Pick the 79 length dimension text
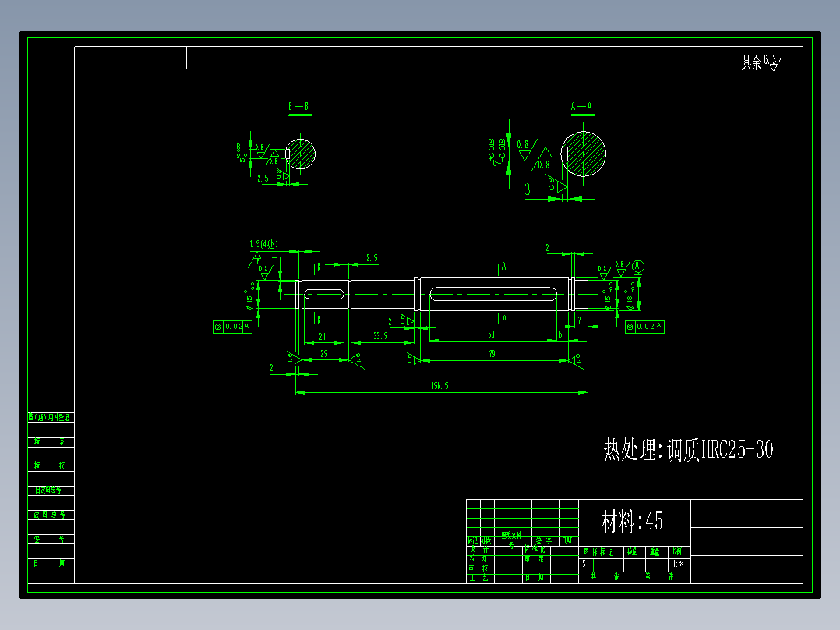This screenshot has width=840, height=630. pyautogui.click(x=492, y=354)
